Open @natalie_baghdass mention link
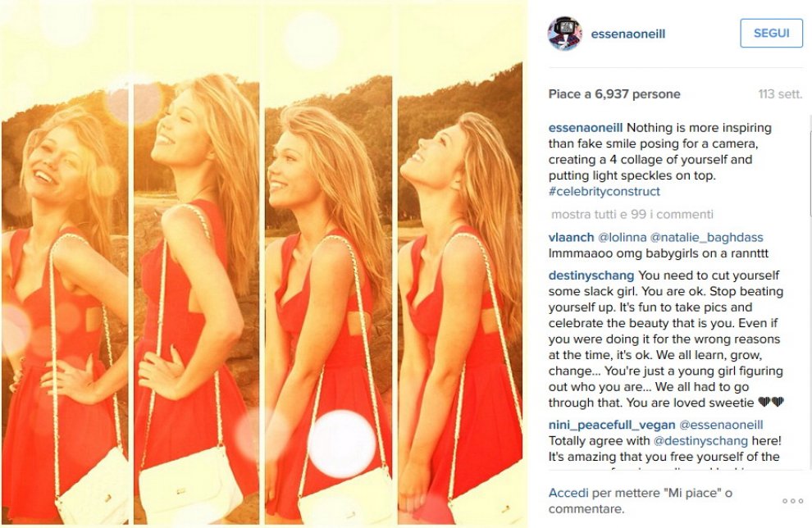The height and width of the screenshot is (528, 812). [706, 237]
